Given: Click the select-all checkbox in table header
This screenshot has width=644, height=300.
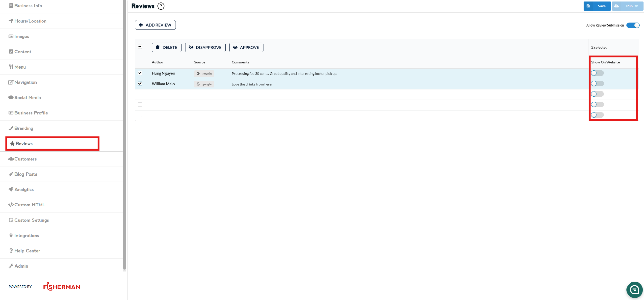Looking at the screenshot, I should tap(140, 47).
